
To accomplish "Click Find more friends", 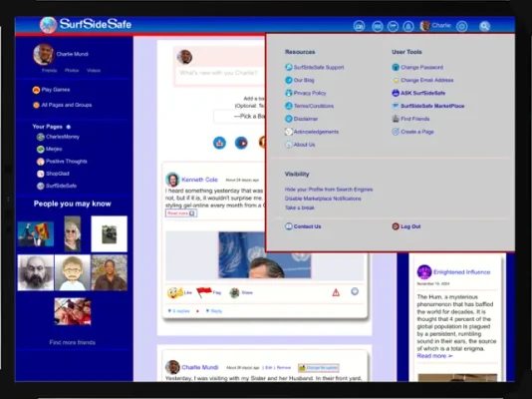I will point(73,342).
